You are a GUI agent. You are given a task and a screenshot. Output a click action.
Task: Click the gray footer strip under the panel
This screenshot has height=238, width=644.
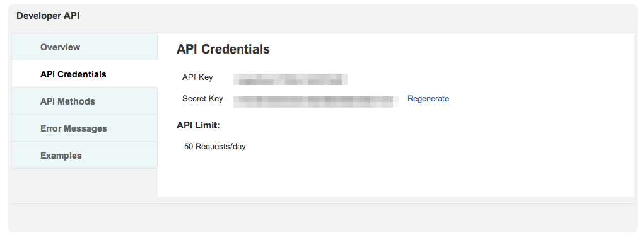point(322,217)
